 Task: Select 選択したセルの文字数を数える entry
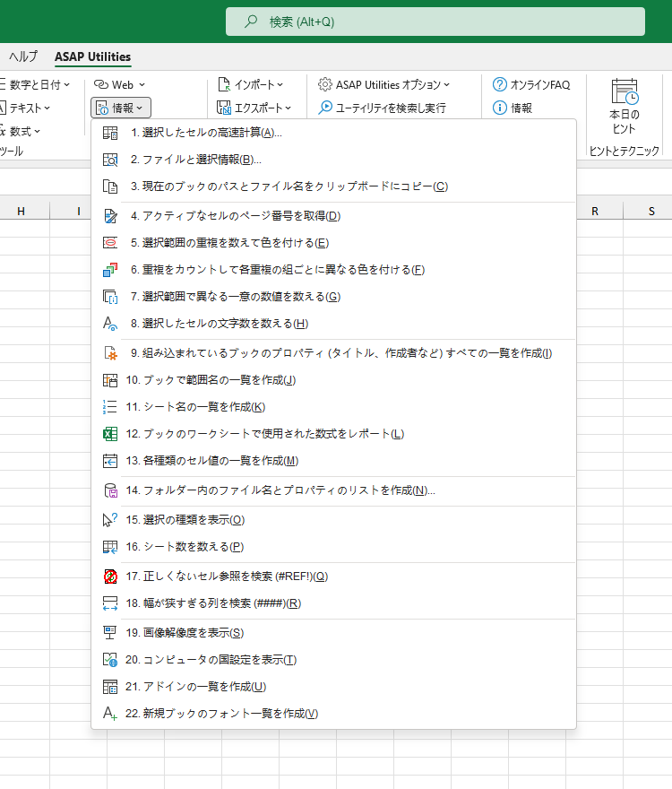point(333,324)
